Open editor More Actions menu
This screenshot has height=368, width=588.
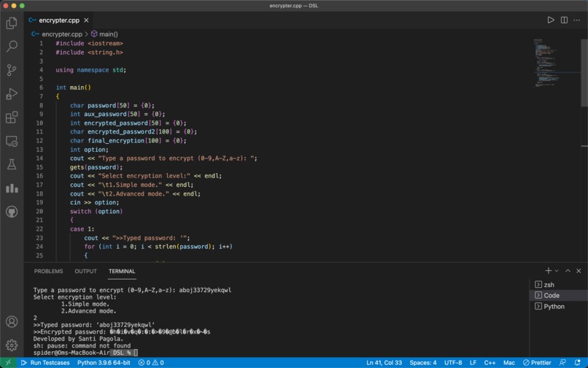coord(577,20)
